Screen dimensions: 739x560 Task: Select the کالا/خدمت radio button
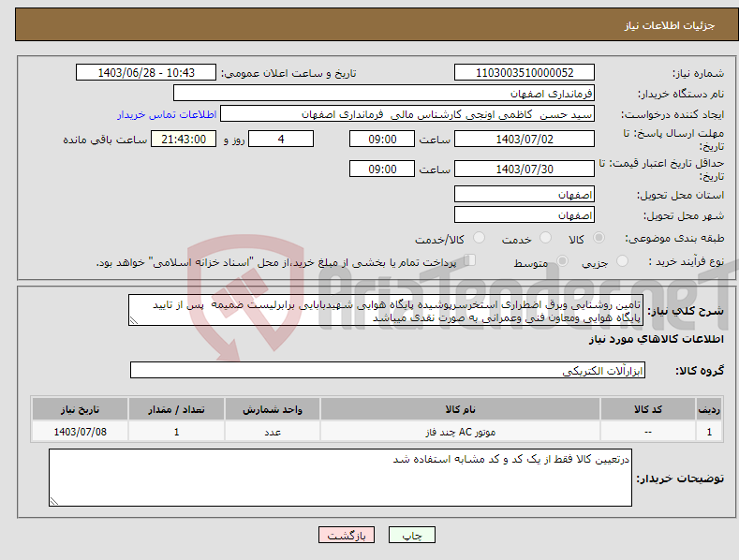479,238
